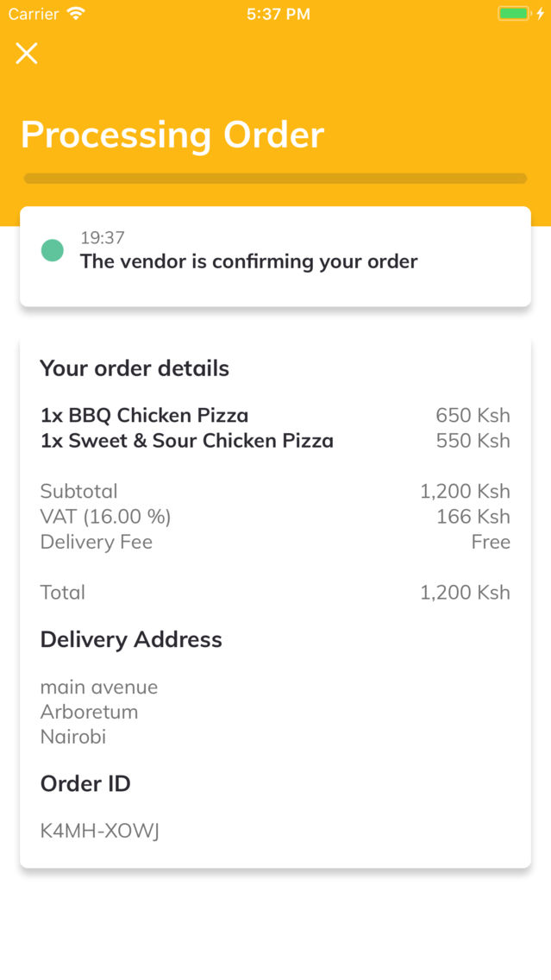Tap the Delivery Address heading
Viewport: 551px width, 980px height.
click(x=131, y=639)
